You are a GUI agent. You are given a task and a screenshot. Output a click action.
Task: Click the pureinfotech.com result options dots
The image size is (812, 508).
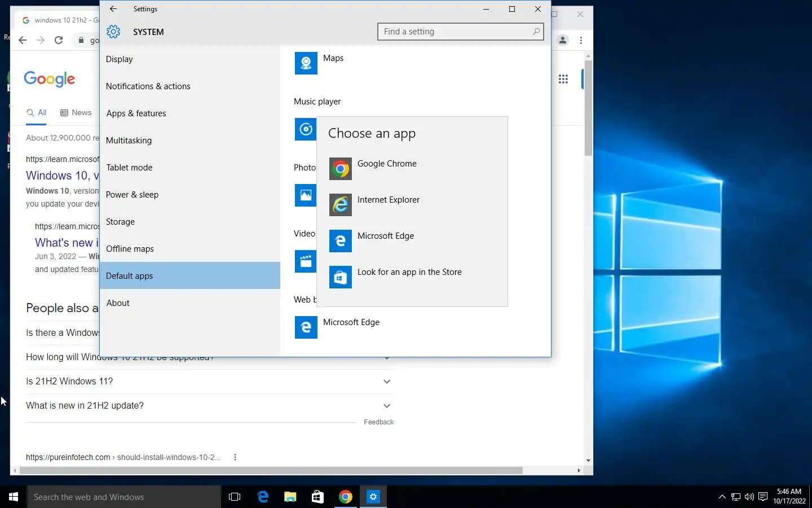pyautogui.click(x=235, y=457)
